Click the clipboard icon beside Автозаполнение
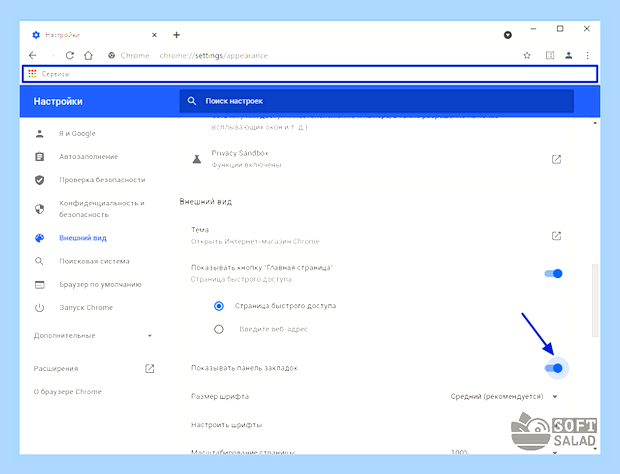This screenshot has width=620, height=474. pyautogui.click(x=40, y=157)
